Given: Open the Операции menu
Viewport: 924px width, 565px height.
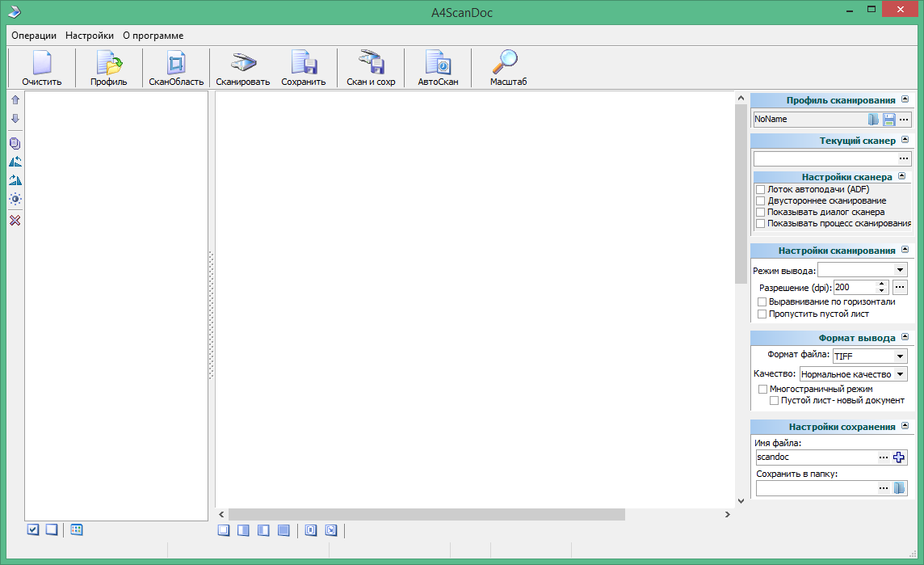Looking at the screenshot, I should pyautogui.click(x=34, y=36).
